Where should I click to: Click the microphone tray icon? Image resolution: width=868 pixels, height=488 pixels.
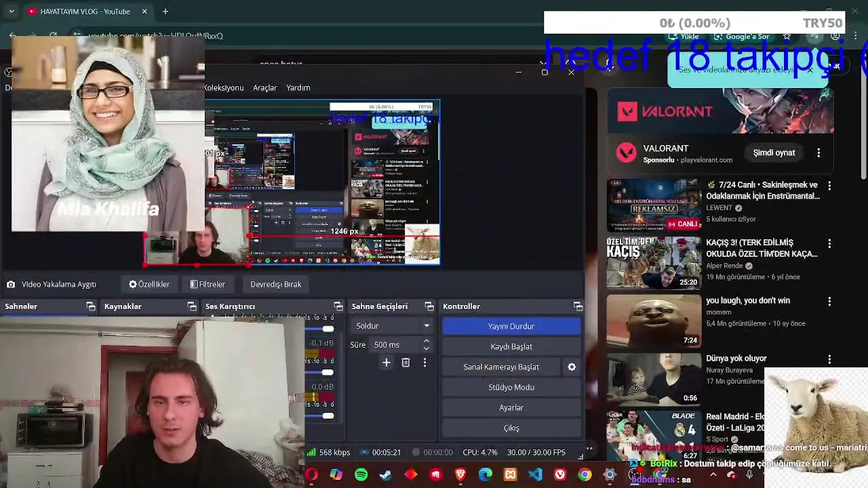[x=749, y=475]
